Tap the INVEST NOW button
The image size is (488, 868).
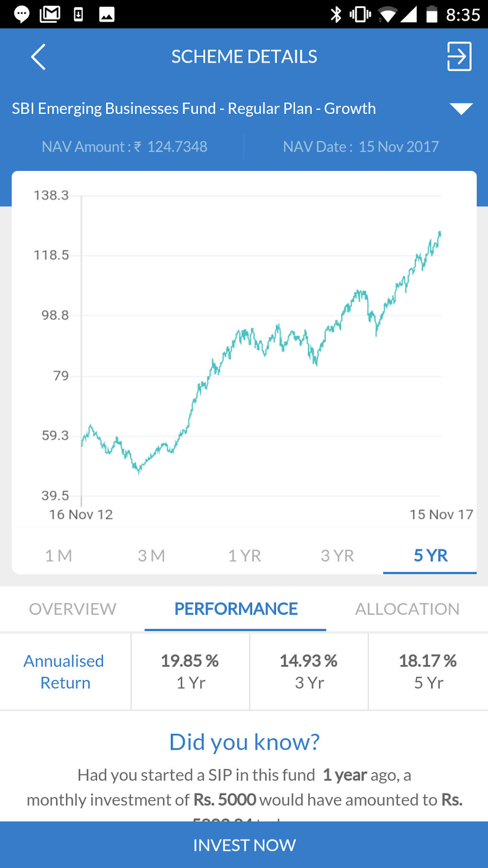coord(244,845)
